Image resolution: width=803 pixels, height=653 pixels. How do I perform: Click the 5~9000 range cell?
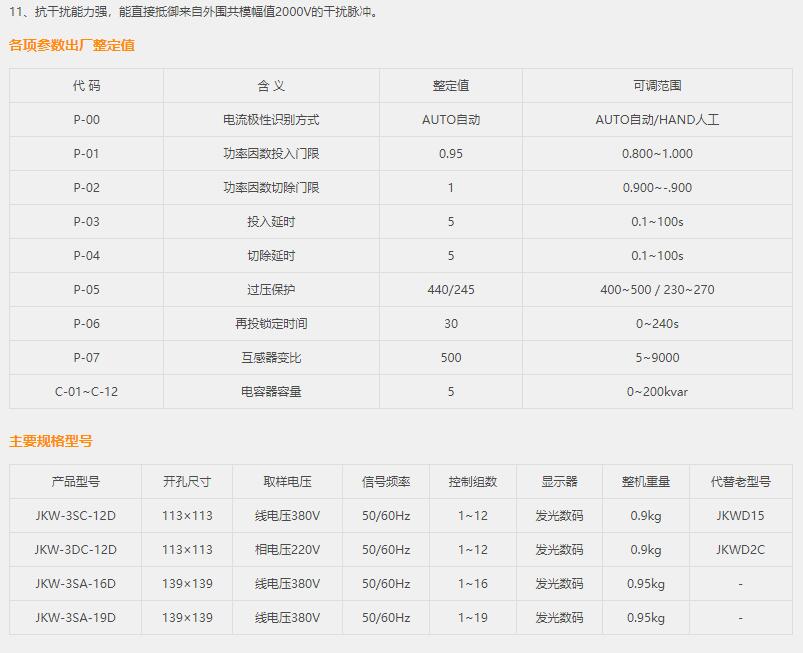tap(657, 357)
